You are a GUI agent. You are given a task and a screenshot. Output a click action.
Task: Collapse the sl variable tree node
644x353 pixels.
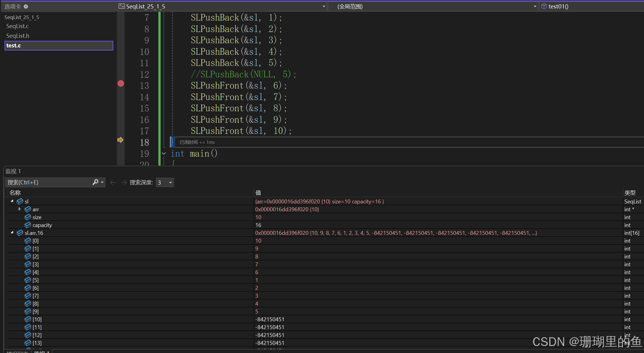(x=12, y=201)
